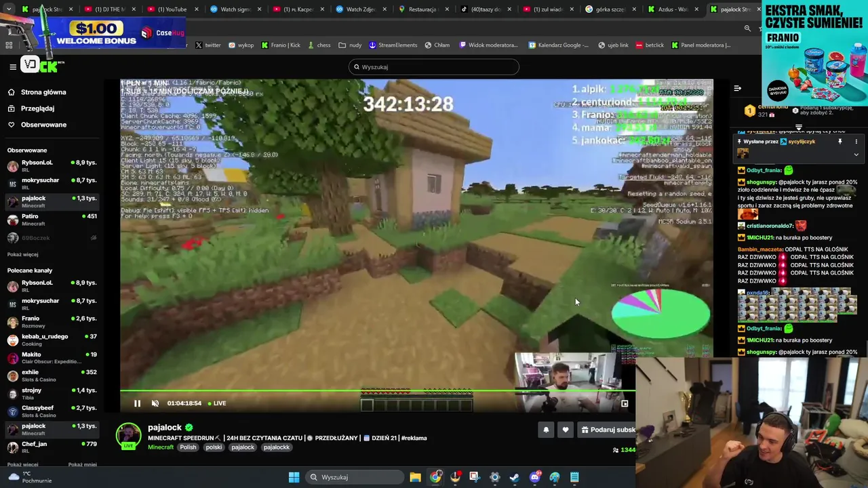Open Franio Rozmowy recommended channel
This screenshot has width=868, height=488.
pyautogui.click(x=53, y=322)
